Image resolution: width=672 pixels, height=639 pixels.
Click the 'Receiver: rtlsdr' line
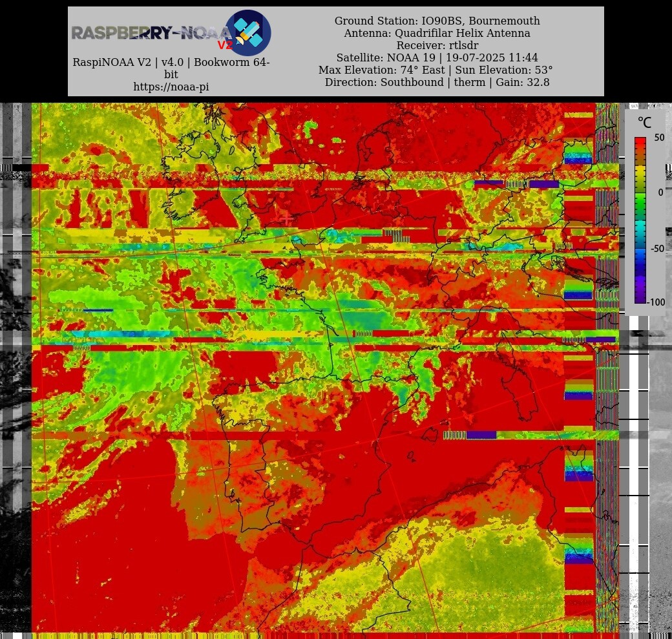(437, 45)
